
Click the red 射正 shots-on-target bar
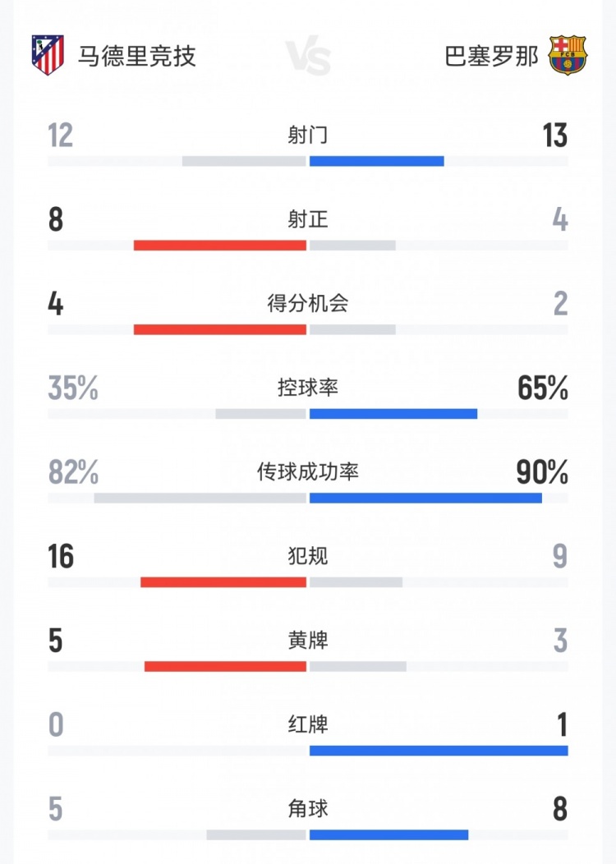[220, 245]
